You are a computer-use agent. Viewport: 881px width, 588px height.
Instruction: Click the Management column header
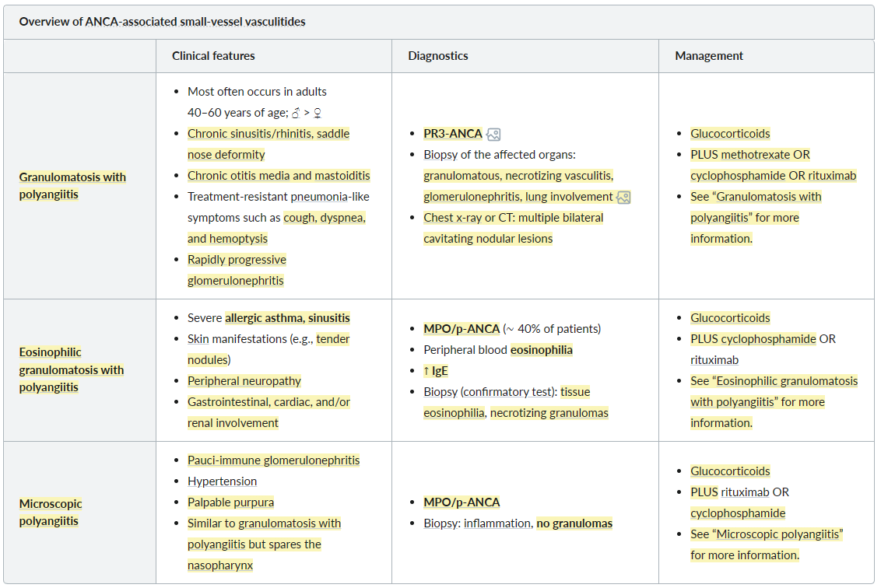tap(708, 56)
